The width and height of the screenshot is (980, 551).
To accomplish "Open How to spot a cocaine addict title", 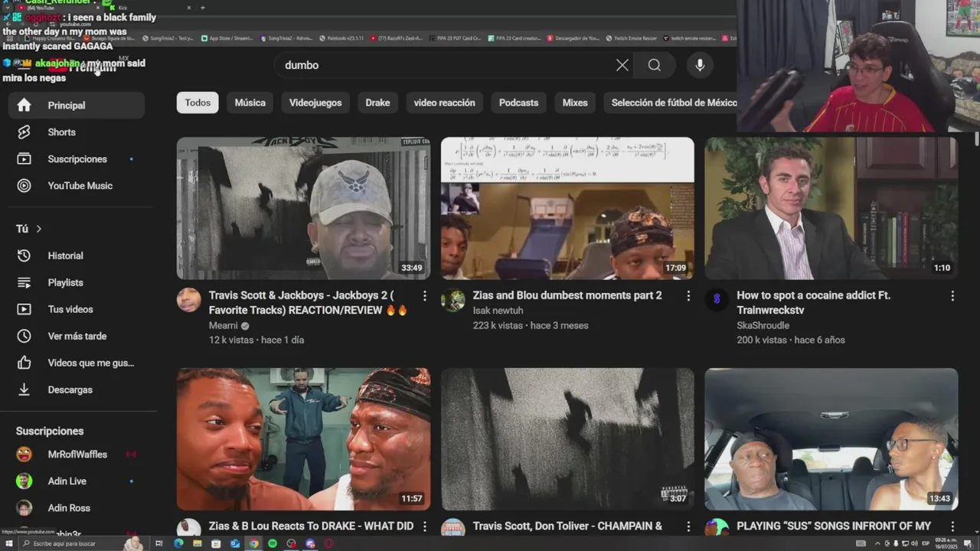I will click(813, 302).
